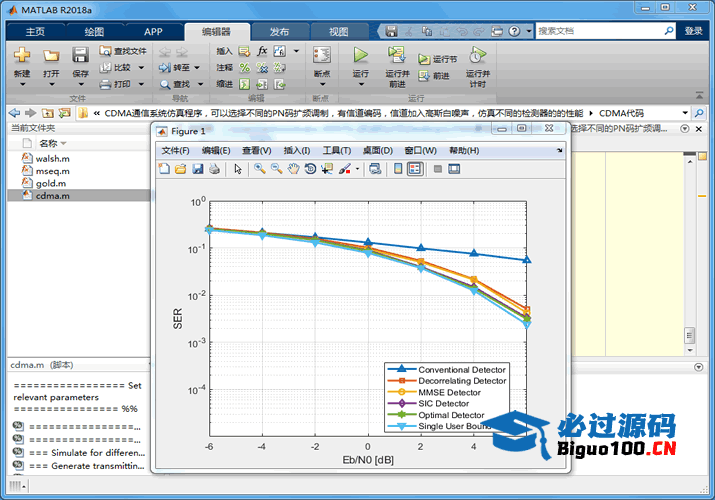Screen dimensions: 715x500
Task: Open Breakpoints (断点) menu
Action: (322, 66)
